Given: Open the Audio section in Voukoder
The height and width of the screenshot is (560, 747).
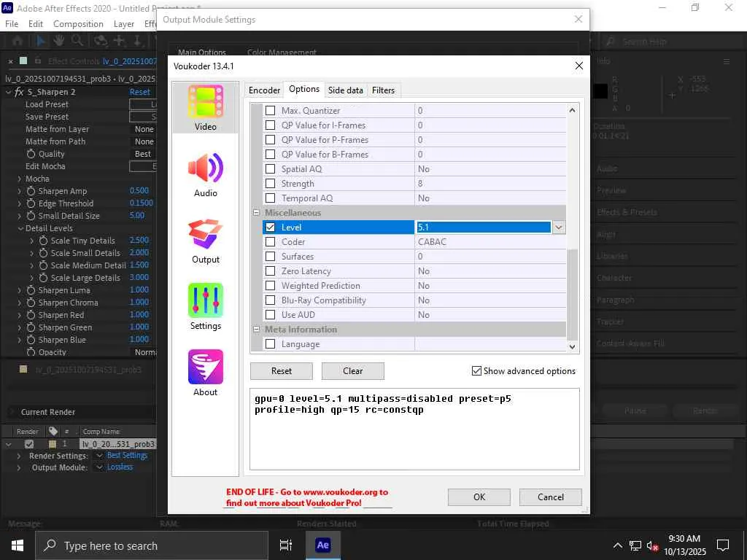Looking at the screenshot, I should 205,174.
